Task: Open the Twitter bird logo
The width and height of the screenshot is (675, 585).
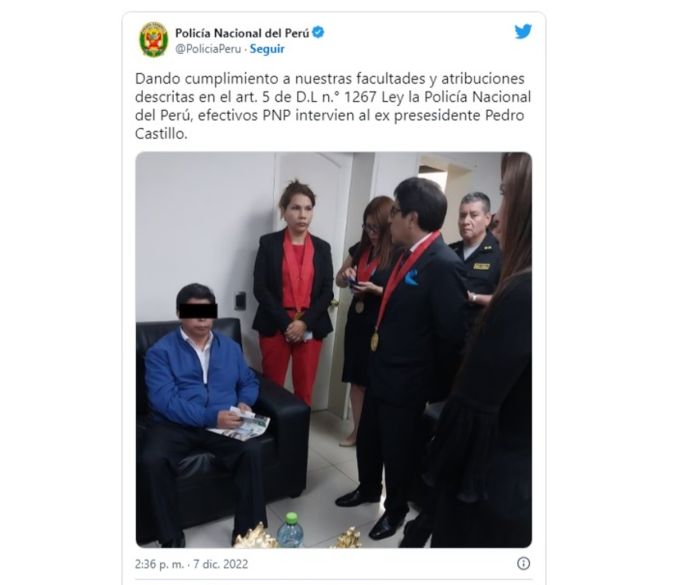Action: [x=523, y=31]
